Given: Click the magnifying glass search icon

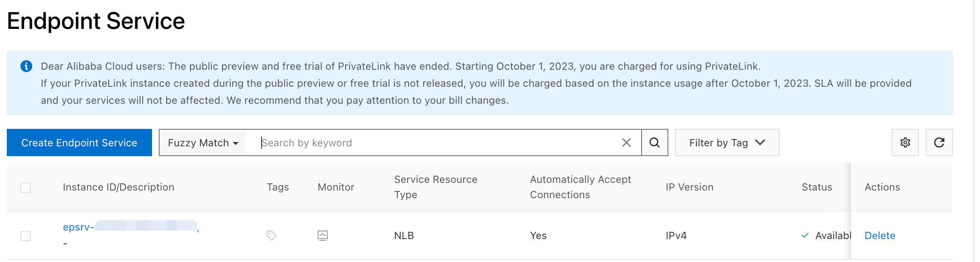Looking at the screenshot, I should (654, 142).
